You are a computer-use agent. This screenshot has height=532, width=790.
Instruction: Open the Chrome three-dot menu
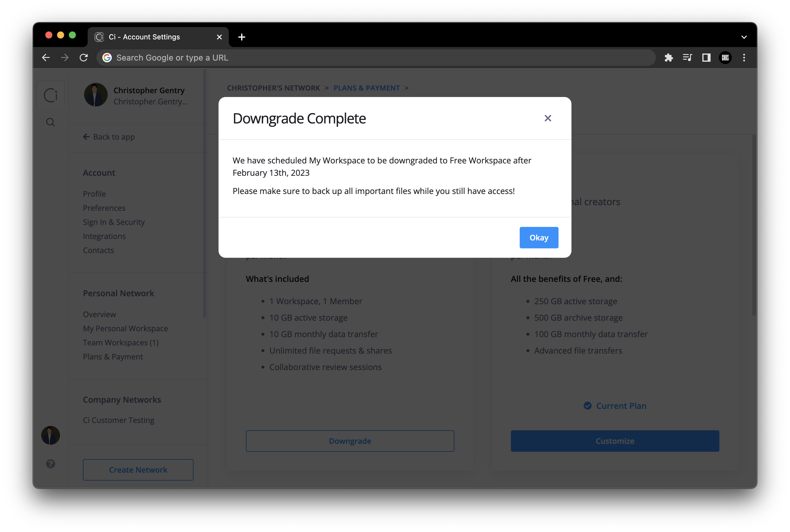click(x=744, y=58)
